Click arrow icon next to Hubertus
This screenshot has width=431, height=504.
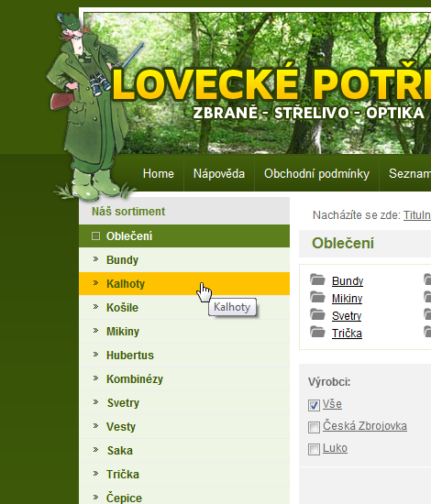(95, 355)
